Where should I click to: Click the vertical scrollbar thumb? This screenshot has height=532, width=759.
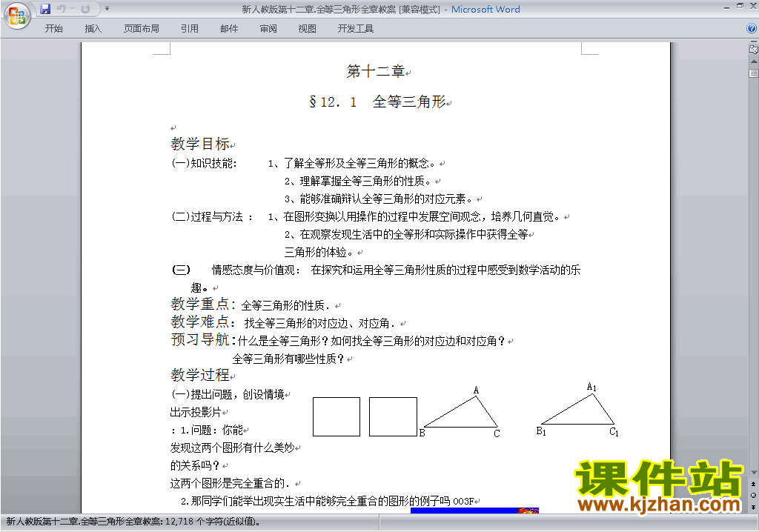[x=754, y=73]
